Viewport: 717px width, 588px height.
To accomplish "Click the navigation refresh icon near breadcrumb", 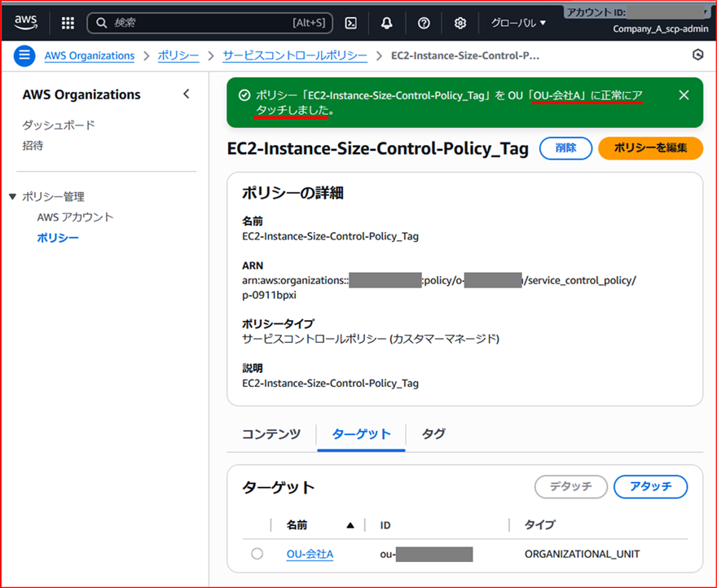I will [x=697, y=55].
